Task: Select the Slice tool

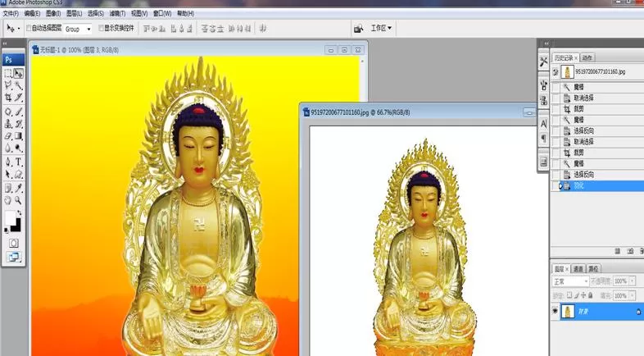Action: click(19, 98)
